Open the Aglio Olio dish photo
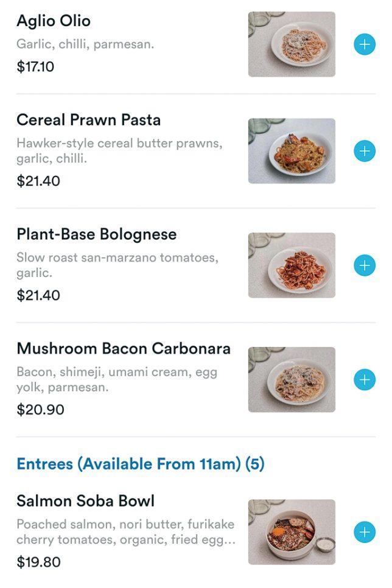Viewport: 392px width, 588px height. (292, 44)
